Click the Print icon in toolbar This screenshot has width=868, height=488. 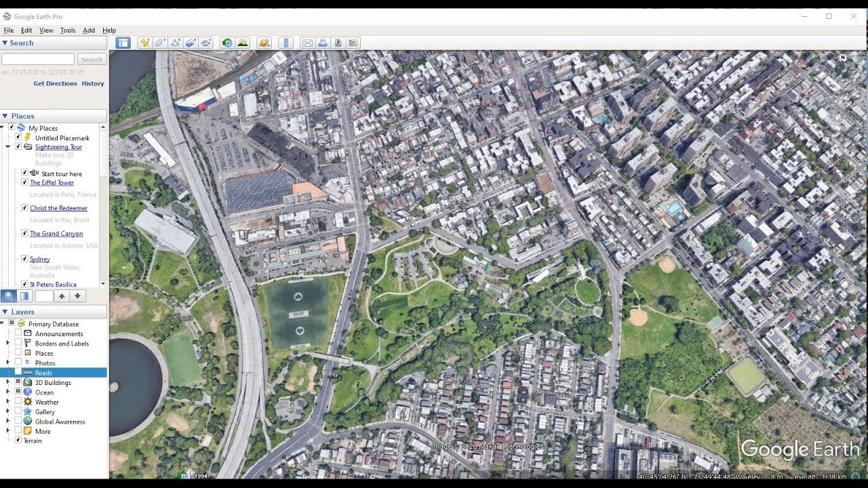(x=323, y=43)
